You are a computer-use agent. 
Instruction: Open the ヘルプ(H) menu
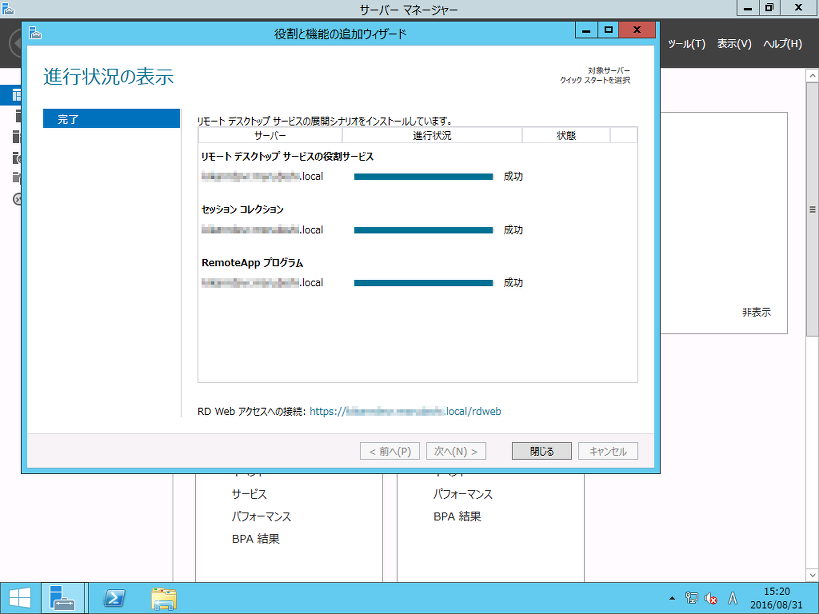784,44
